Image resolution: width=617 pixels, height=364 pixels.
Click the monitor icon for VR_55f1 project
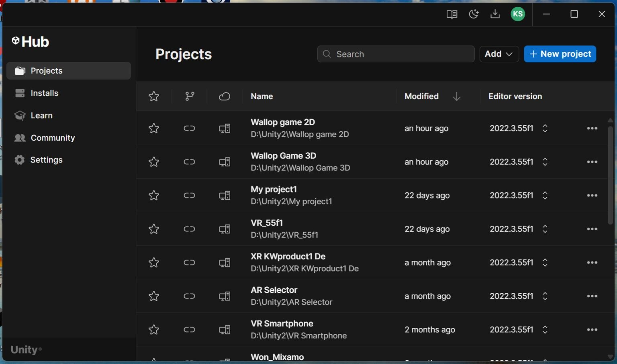pyautogui.click(x=225, y=229)
